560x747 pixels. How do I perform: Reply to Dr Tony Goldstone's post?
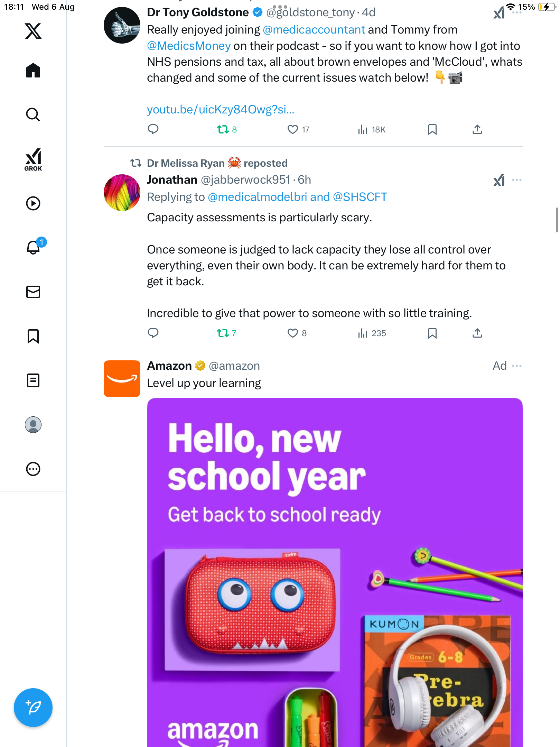tap(153, 129)
